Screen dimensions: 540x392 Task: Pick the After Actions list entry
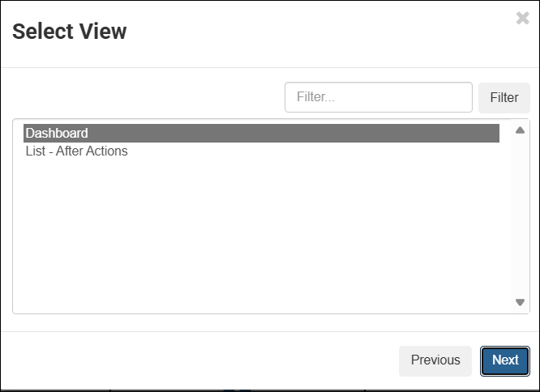point(77,151)
